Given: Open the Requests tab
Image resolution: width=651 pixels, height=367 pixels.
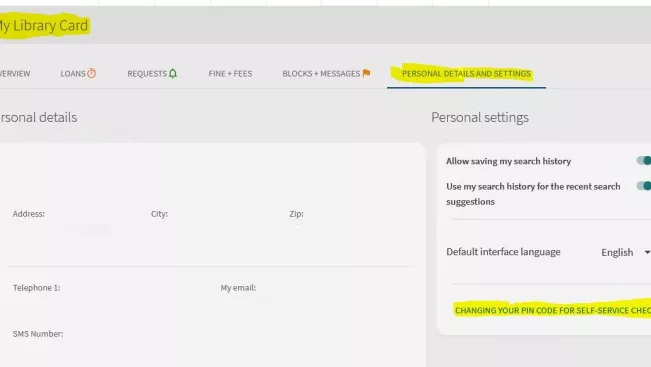Looking at the screenshot, I should point(152,74).
